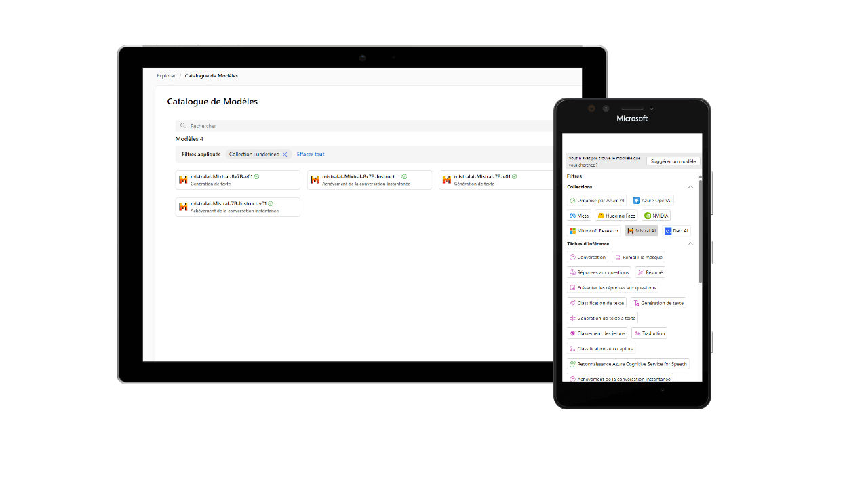Click the Effacer tout link
The height and width of the screenshot is (488, 868).
point(311,155)
